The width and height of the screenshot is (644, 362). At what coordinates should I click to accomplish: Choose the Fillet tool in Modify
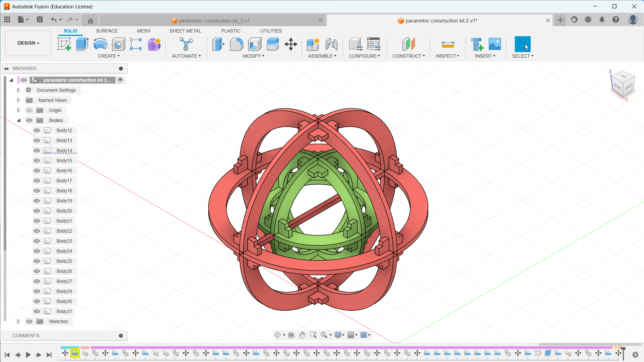click(x=236, y=44)
